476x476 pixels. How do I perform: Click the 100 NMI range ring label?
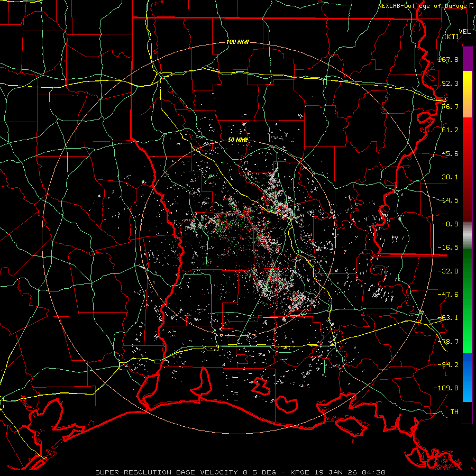point(237,42)
